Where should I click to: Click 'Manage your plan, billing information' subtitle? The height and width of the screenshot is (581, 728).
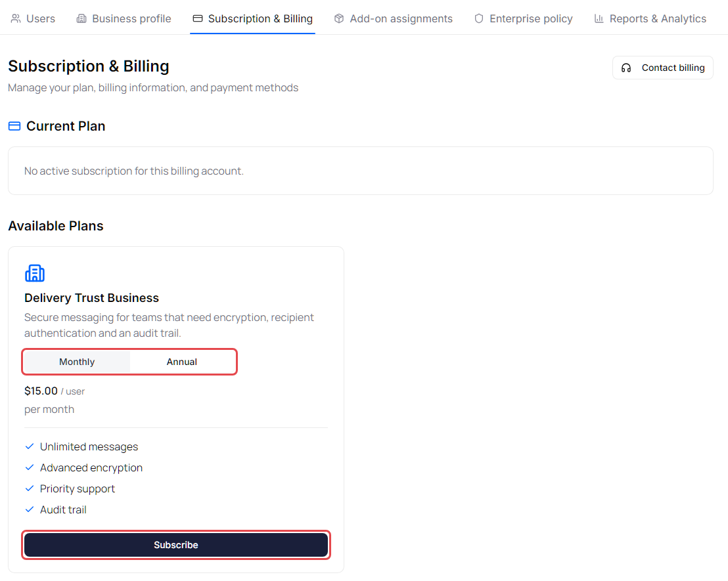click(153, 88)
